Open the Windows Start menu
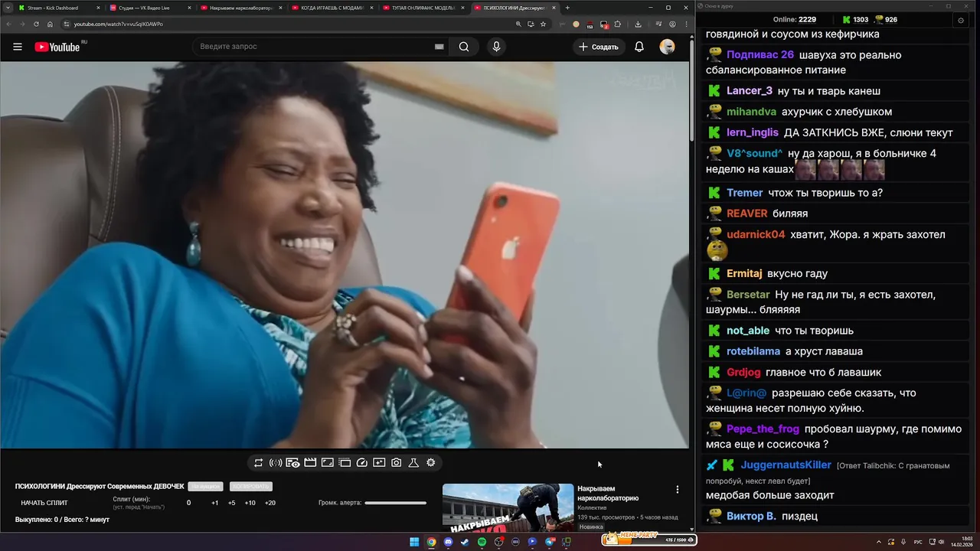The width and height of the screenshot is (980, 551). coord(414,542)
